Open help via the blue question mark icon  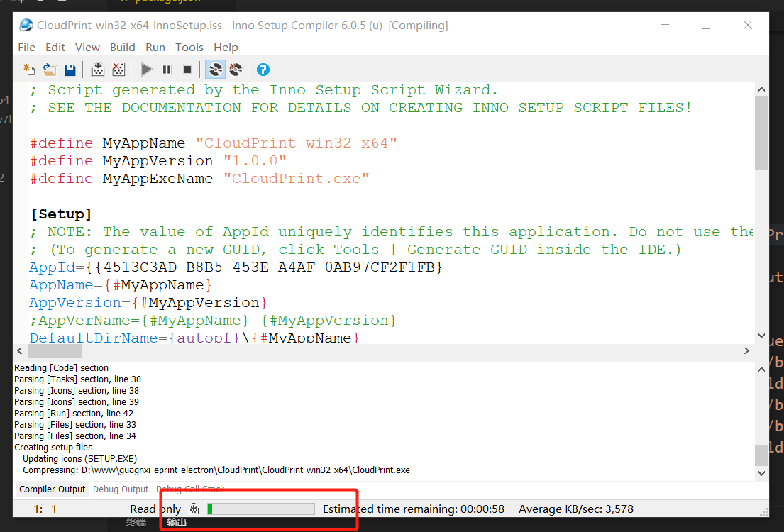pos(263,70)
